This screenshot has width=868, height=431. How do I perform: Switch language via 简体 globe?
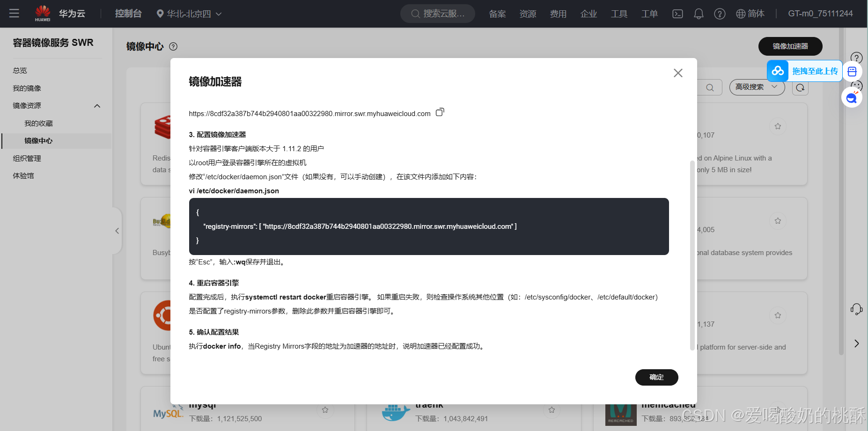[x=750, y=14]
